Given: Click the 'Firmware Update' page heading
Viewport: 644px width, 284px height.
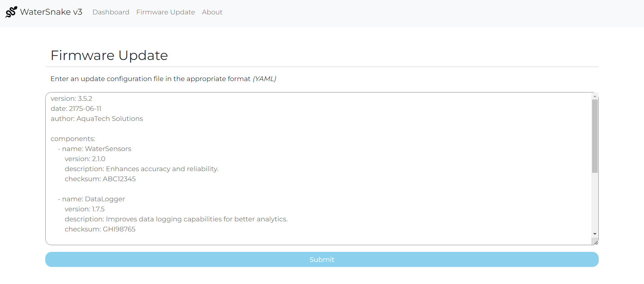Looking at the screenshot, I should coord(109,55).
